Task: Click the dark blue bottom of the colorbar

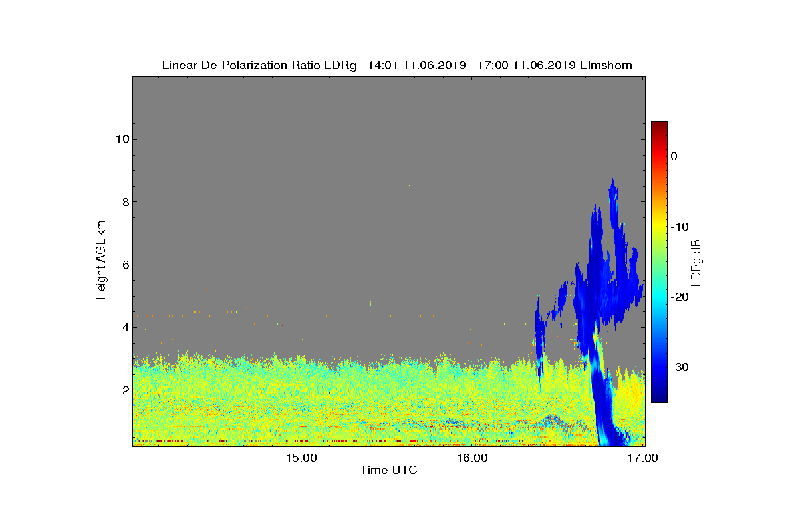Action: point(659,396)
